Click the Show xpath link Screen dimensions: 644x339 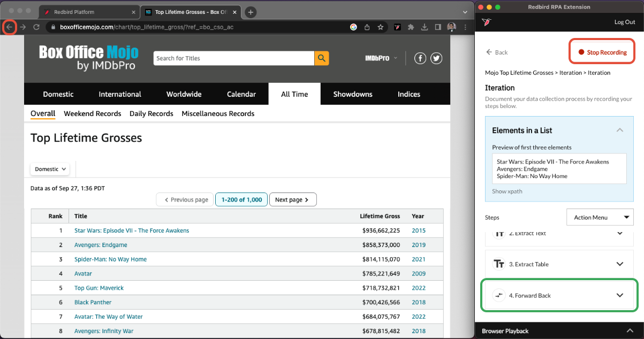coord(507,191)
